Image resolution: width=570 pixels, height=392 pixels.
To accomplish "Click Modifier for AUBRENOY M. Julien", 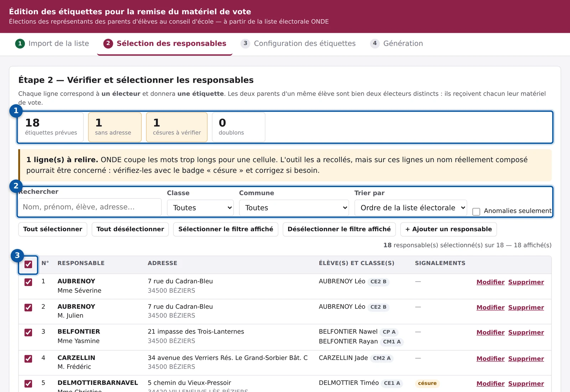I will click(x=491, y=308).
